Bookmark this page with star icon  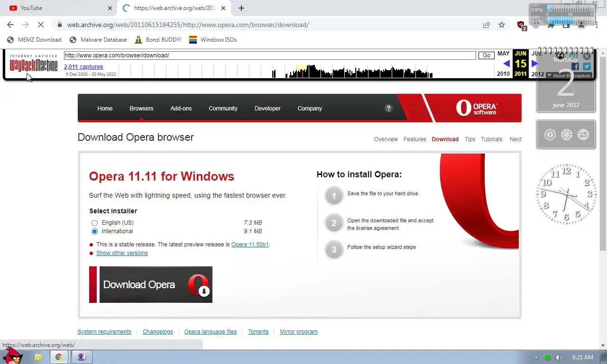click(x=502, y=25)
